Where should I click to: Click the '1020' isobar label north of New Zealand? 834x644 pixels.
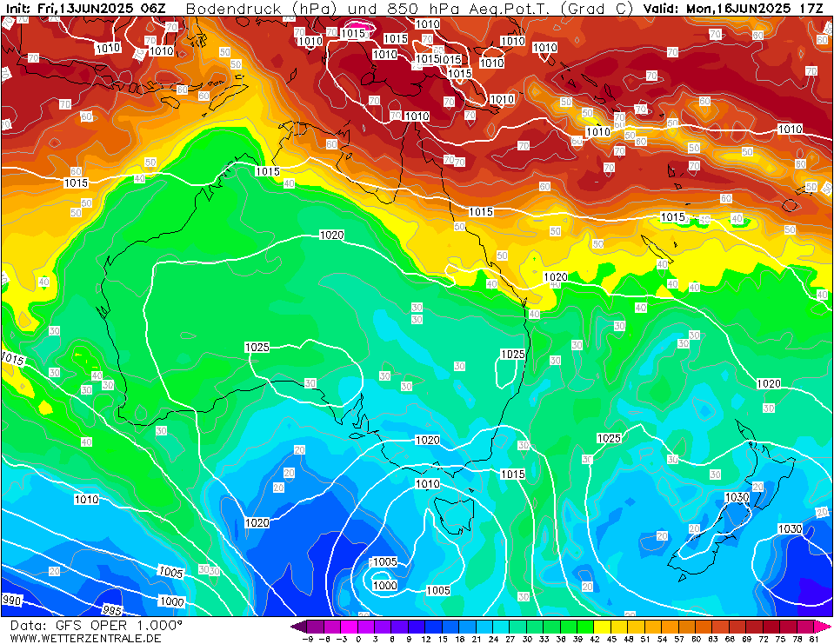[769, 383]
